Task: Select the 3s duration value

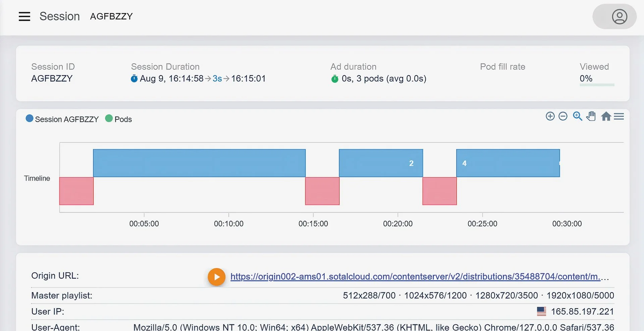Action: (x=217, y=78)
